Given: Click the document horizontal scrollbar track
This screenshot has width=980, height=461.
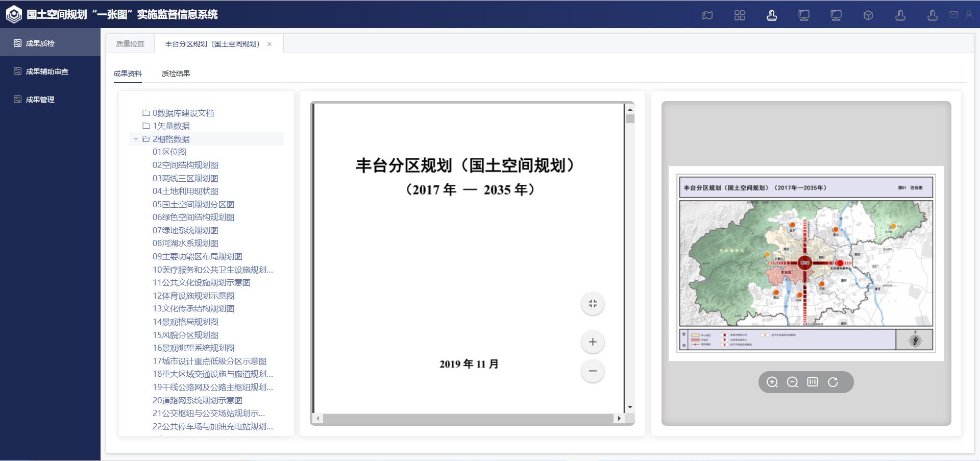Looking at the screenshot, I should pos(468,419).
